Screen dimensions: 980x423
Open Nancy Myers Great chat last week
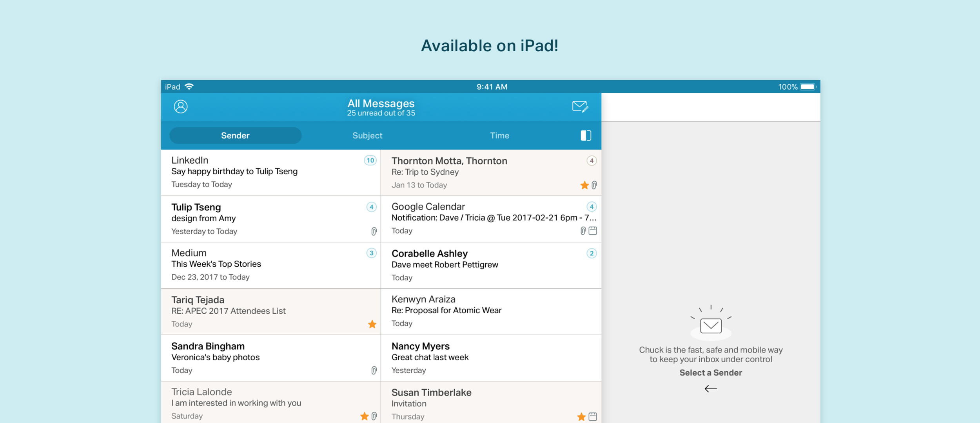pyautogui.click(x=491, y=358)
